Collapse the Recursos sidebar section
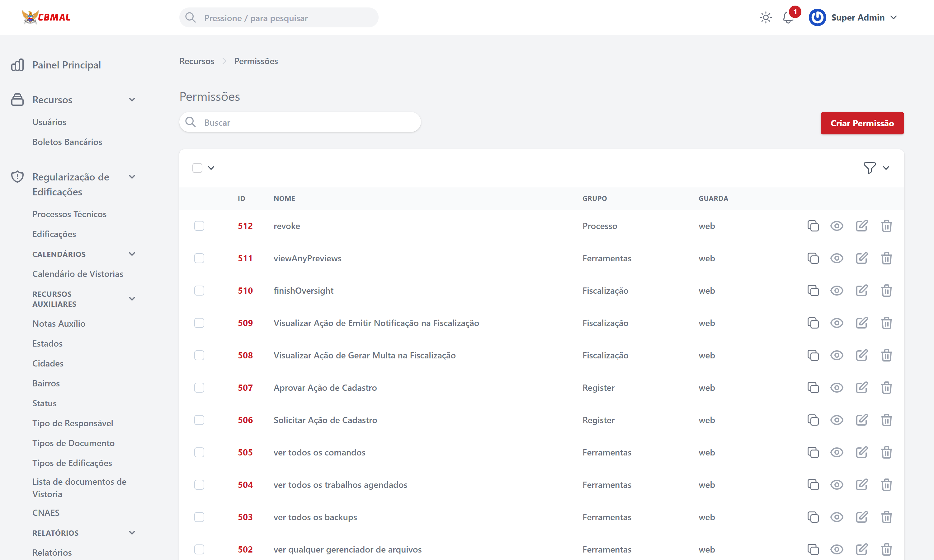The width and height of the screenshot is (934, 560). click(132, 100)
